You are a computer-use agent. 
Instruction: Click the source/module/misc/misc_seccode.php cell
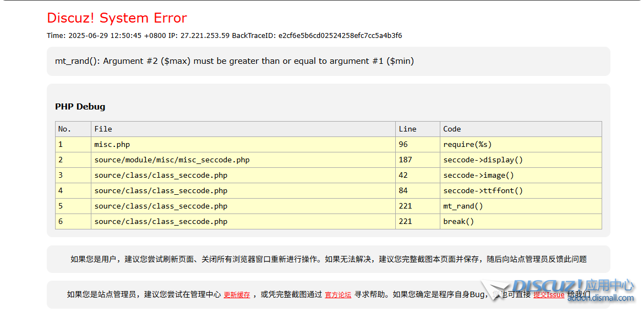point(243,160)
